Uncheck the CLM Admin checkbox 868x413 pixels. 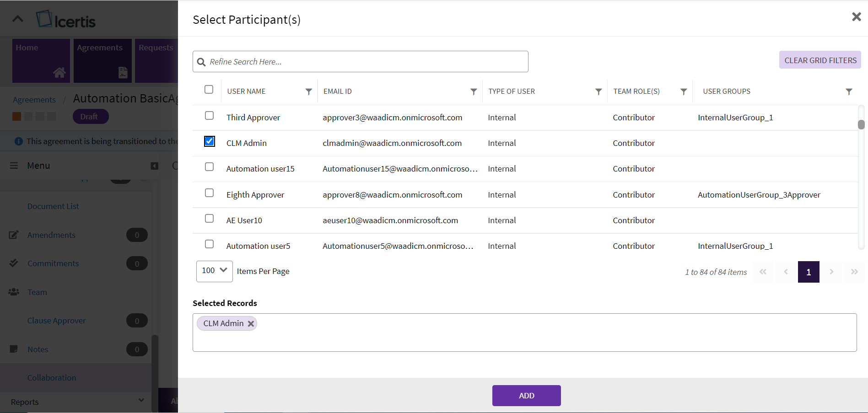(209, 142)
